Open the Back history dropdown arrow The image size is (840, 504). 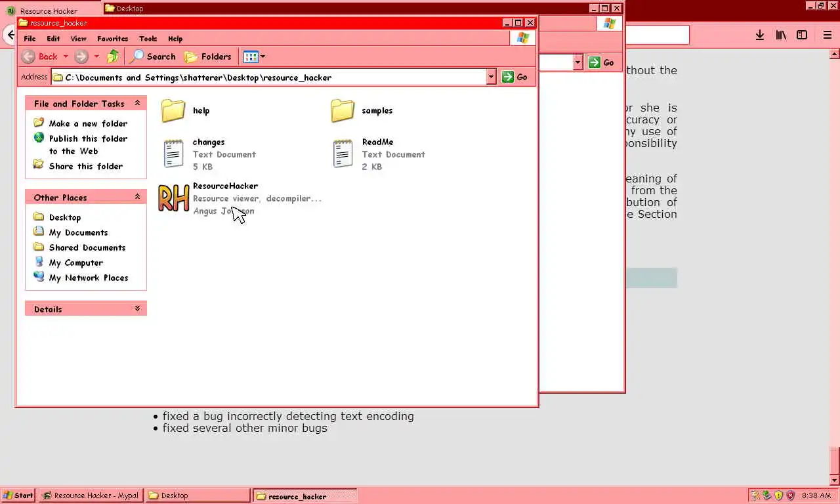[x=66, y=56]
